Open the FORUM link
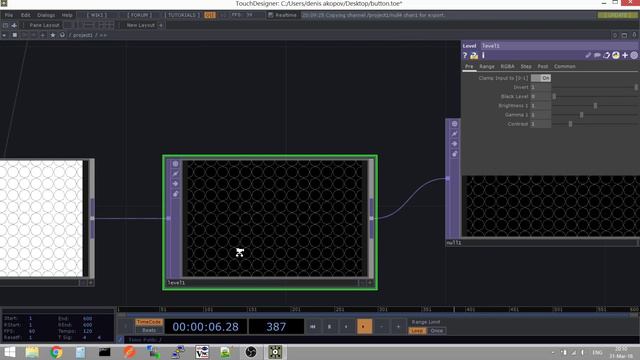 [x=140, y=15]
